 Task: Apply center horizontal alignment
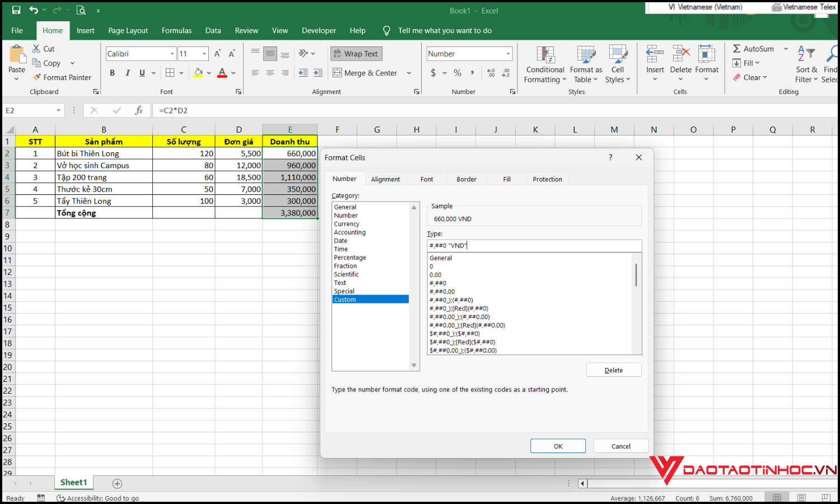click(270, 73)
